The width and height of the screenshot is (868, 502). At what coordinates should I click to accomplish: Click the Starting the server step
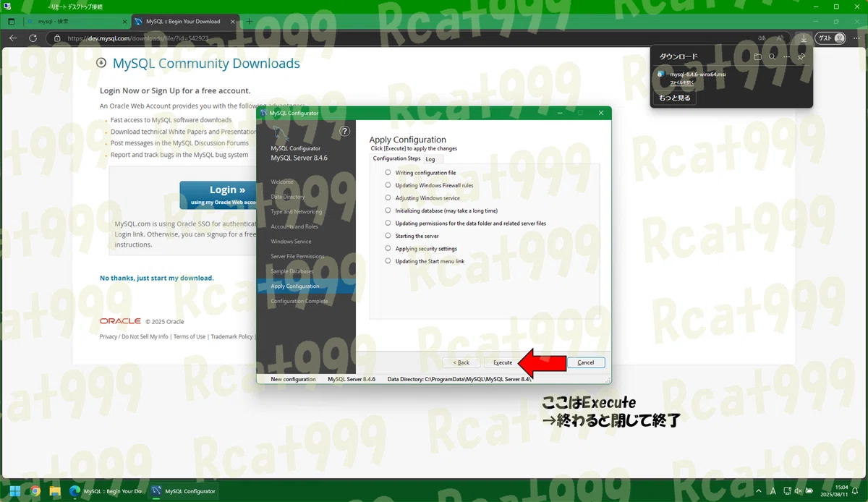click(417, 236)
